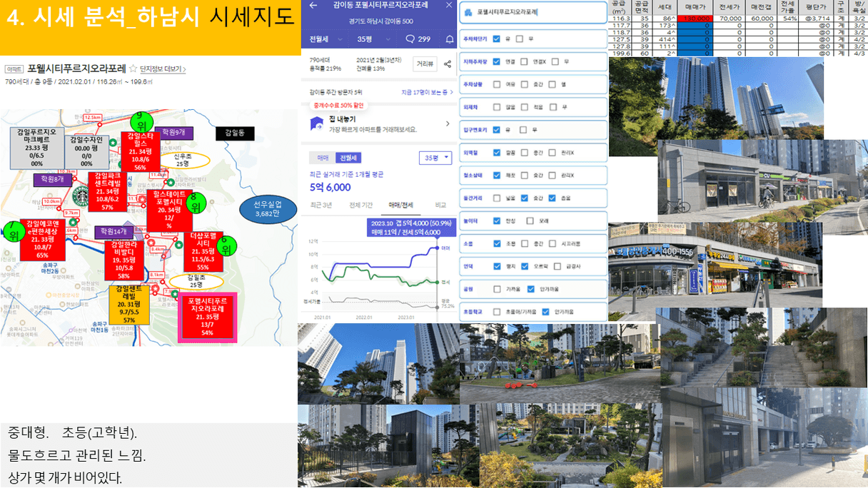Viewport: 868px width, 488px height.
Task: Click the 감일한라비발디 red map label
Action: click(x=123, y=260)
